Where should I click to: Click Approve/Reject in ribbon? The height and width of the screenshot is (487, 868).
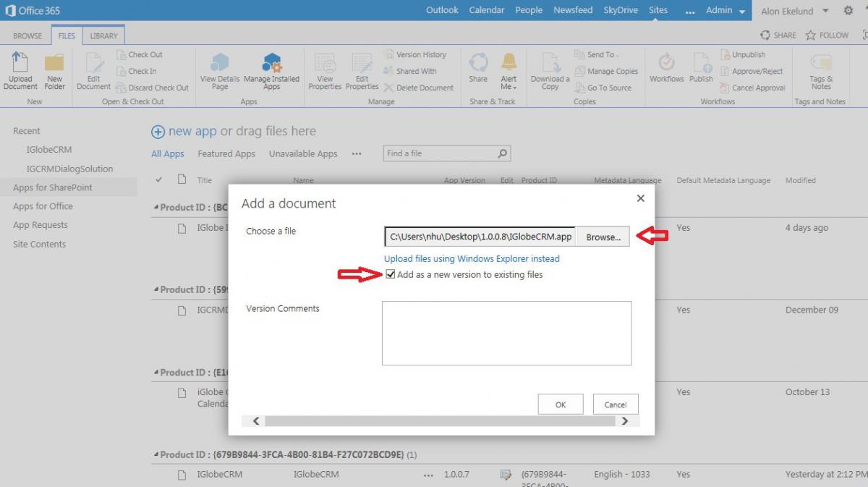coord(752,71)
